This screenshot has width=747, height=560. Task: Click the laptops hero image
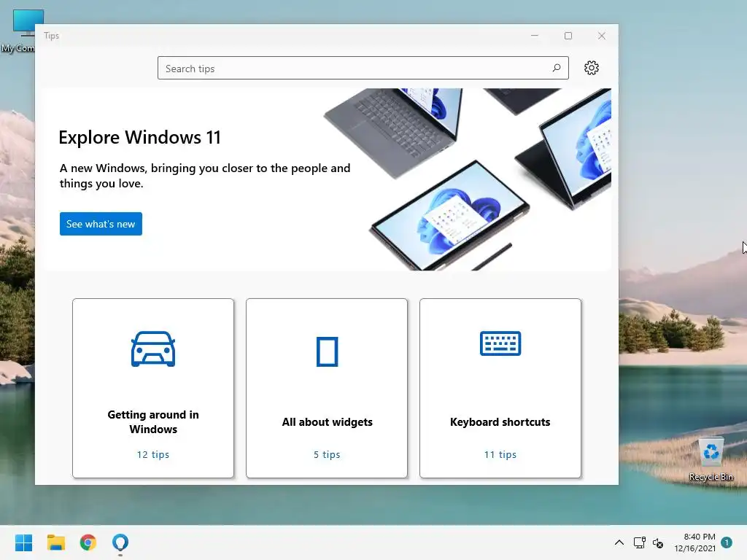[467, 179]
